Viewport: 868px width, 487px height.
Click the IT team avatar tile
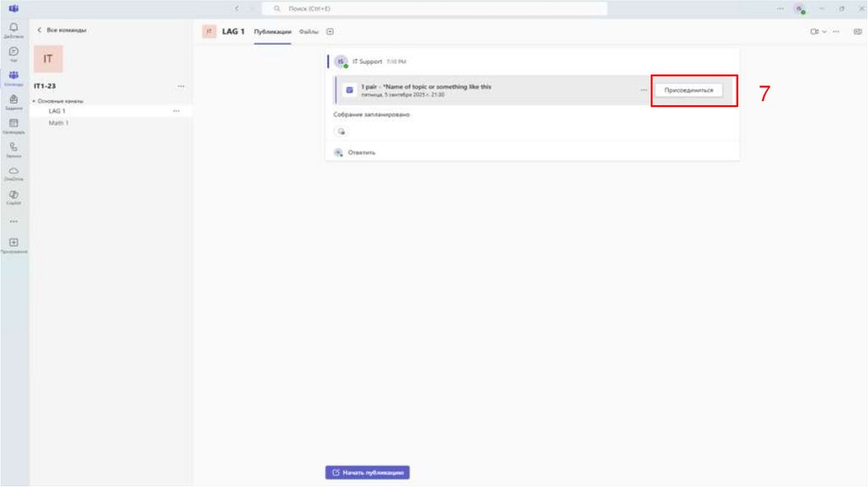48,59
